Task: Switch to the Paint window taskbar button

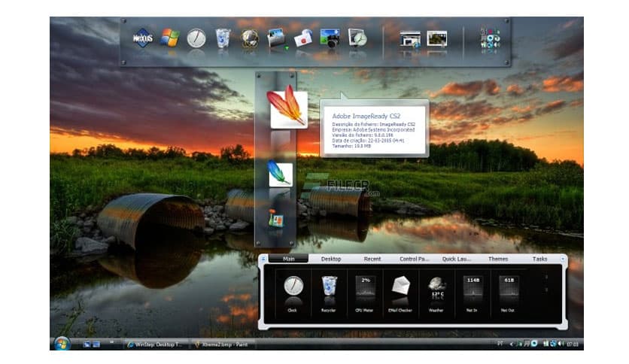Action: point(223,344)
